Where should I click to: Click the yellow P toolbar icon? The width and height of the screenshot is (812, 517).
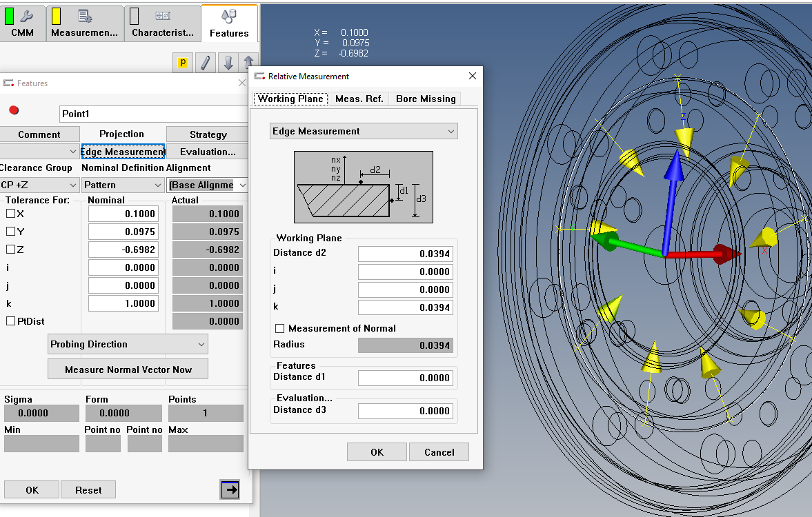(183, 63)
